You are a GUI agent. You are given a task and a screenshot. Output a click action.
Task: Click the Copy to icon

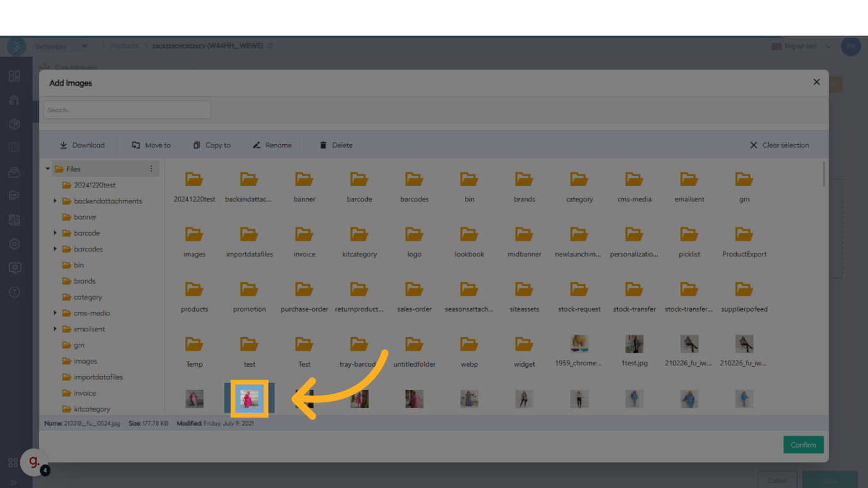tap(197, 145)
